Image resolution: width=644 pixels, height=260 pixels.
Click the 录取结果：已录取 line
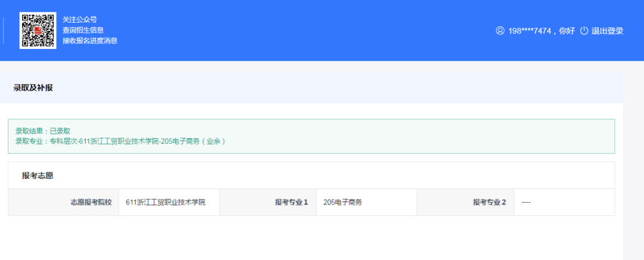[43, 131]
